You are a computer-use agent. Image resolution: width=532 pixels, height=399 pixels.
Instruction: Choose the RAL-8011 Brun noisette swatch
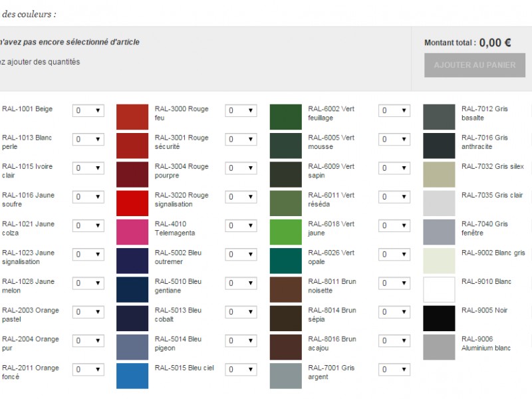pyautogui.click(x=286, y=289)
